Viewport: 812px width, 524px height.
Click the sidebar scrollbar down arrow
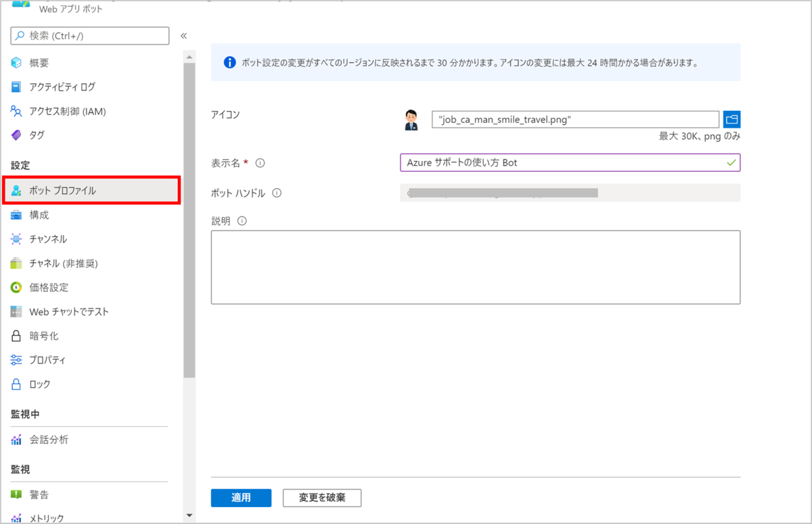tap(189, 516)
